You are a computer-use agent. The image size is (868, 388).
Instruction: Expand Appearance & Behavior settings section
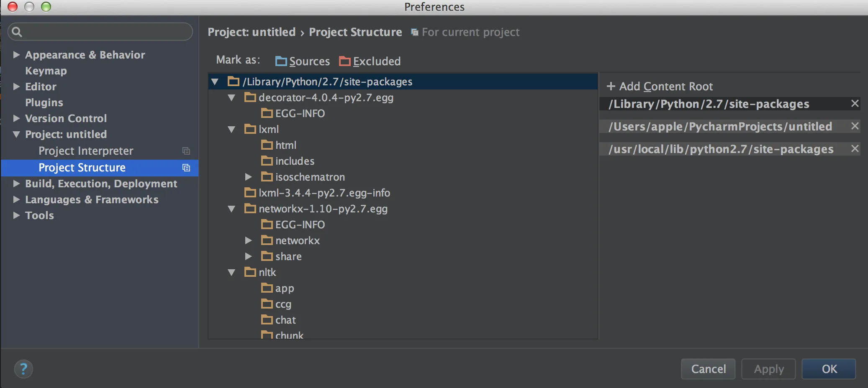[16, 55]
